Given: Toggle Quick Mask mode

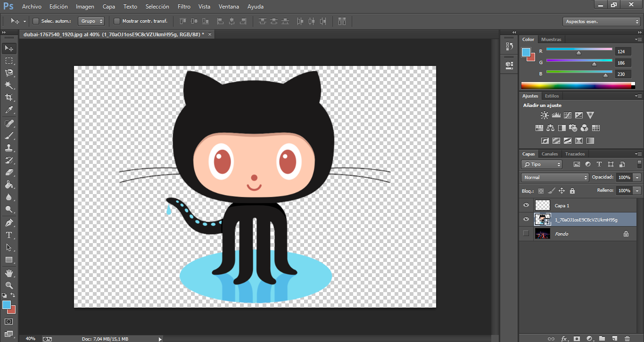Looking at the screenshot, I should coord(9,322).
